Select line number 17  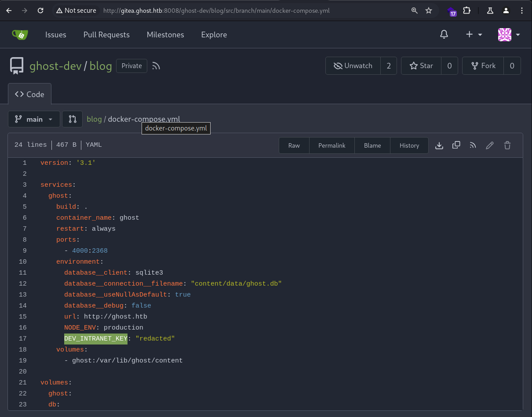(x=23, y=338)
